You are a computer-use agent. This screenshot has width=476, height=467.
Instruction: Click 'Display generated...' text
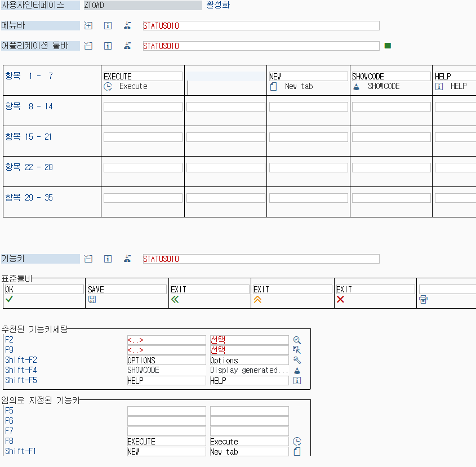pos(249,371)
